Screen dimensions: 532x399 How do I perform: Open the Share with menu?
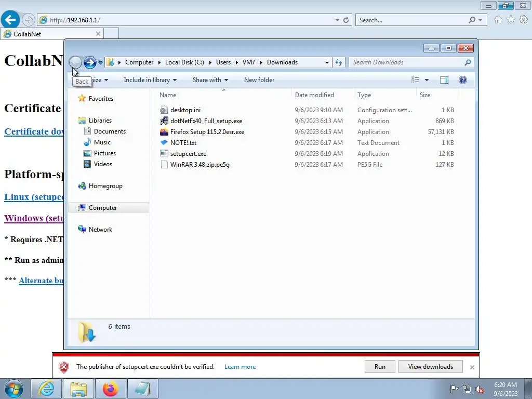pyautogui.click(x=210, y=80)
